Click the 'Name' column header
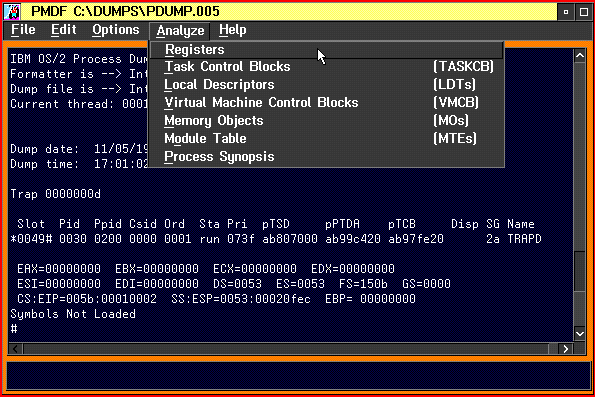Image resolution: width=595 pixels, height=397 pixels. pos(521,224)
